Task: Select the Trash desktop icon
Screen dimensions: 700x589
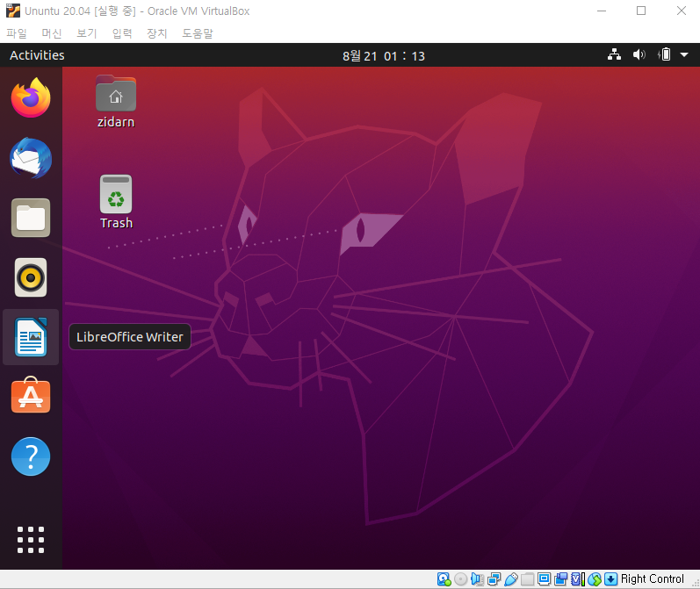Action: point(116,202)
